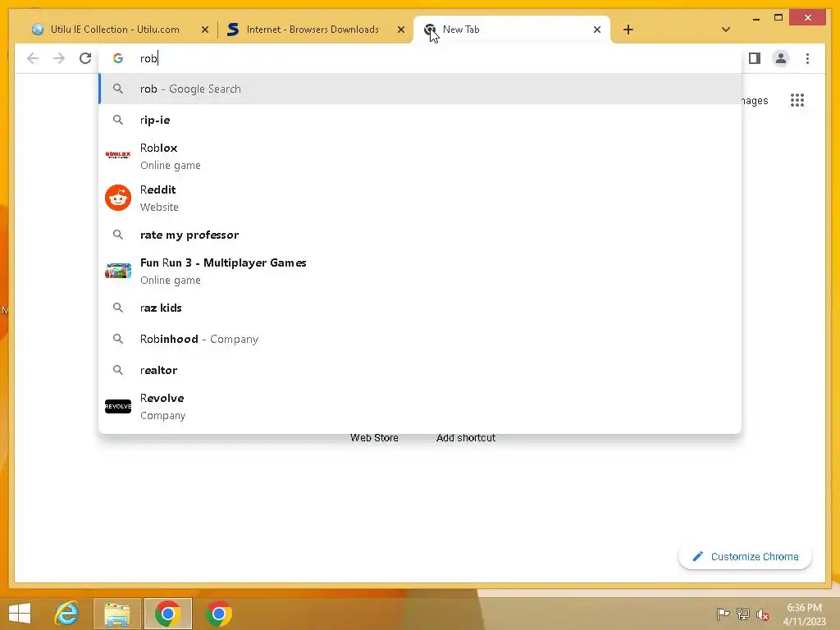Open File Explorer from taskbar
Image resolution: width=840 pixels, height=630 pixels.
coord(117,614)
